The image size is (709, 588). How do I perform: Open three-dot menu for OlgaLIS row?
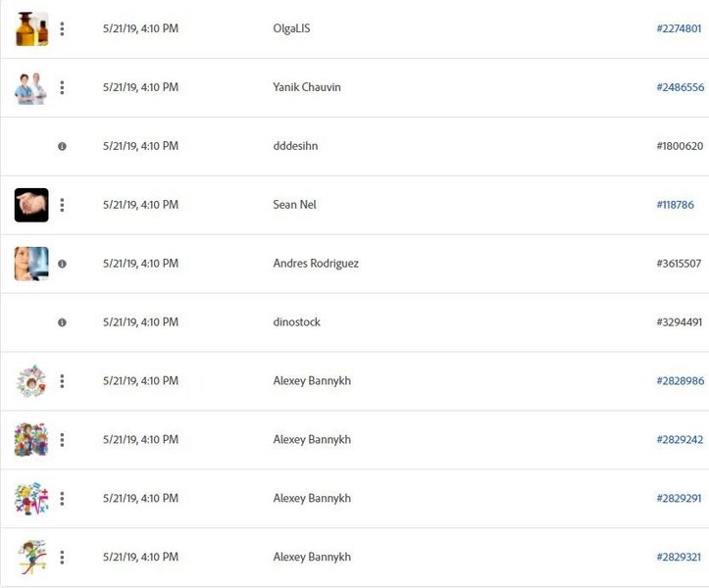coord(62,29)
